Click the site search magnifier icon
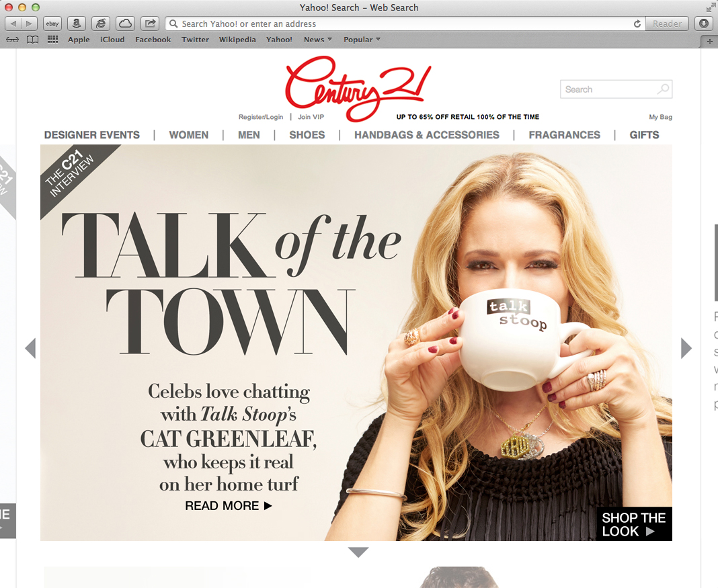The height and width of the screenshot is (588, 718). [663, 89]
